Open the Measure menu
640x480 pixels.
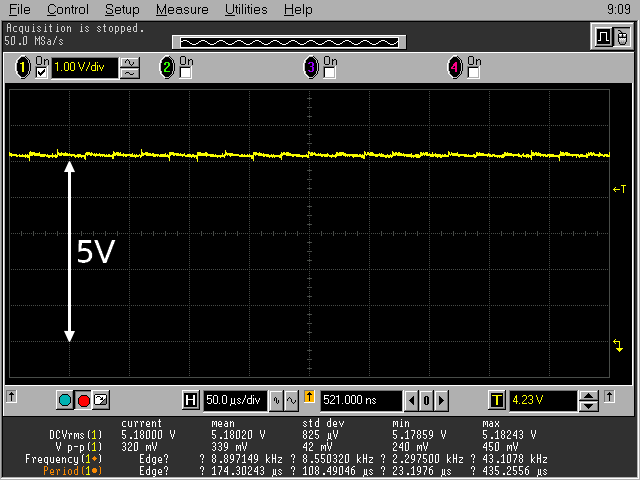pos(182,9)
